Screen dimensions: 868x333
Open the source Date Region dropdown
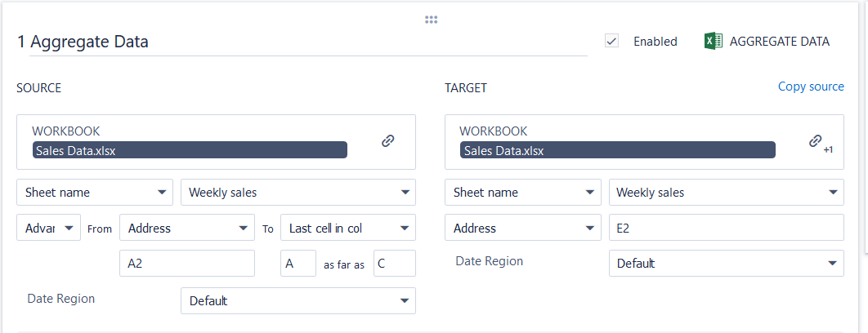coord(298,301)
